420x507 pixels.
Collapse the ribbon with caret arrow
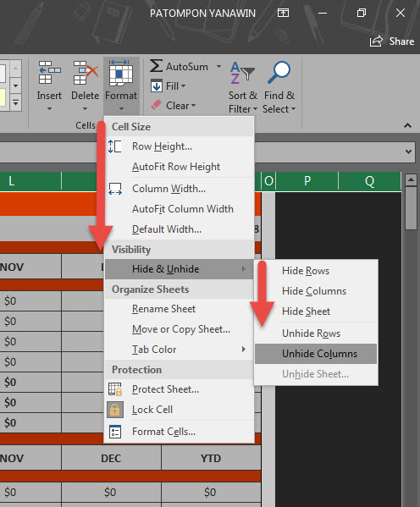coord(407,125)
